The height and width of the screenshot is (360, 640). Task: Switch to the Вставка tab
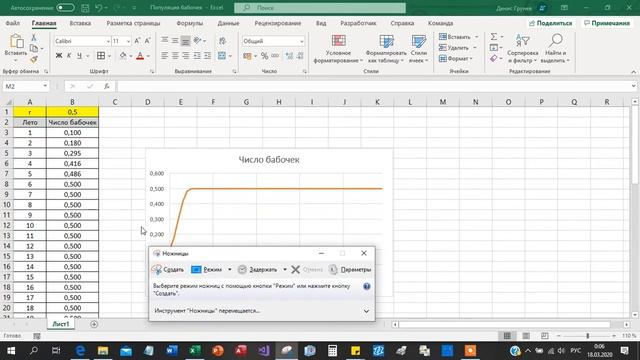coord(80,23)
